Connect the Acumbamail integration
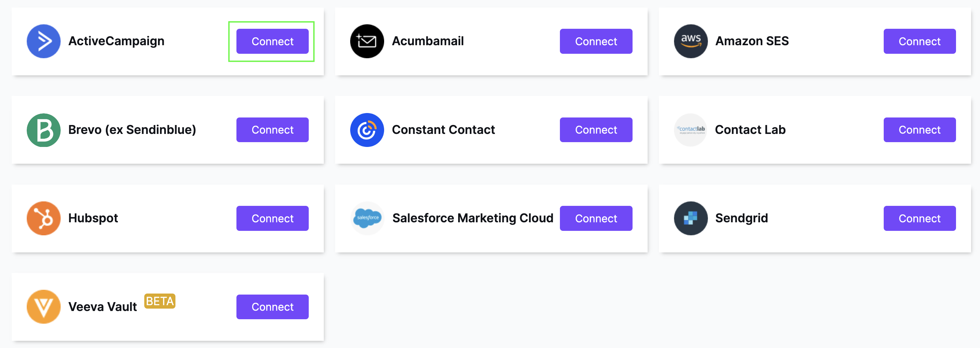 pyautogui.click(x=596, y=41)
